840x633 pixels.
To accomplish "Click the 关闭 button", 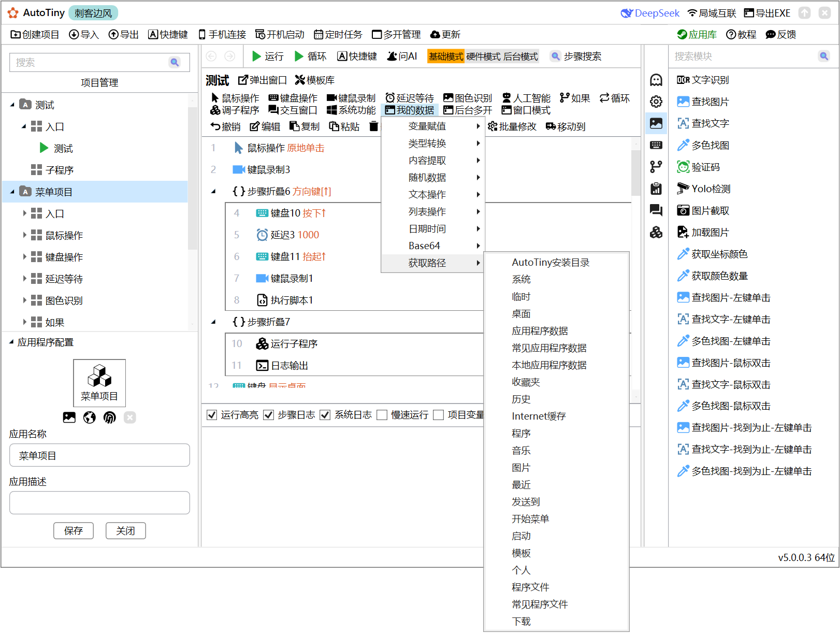I will click(x=126, y=531).
